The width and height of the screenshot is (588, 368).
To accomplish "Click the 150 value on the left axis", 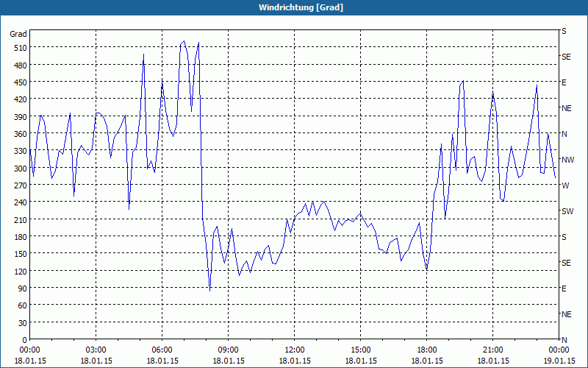I will (x=21, y=254).
